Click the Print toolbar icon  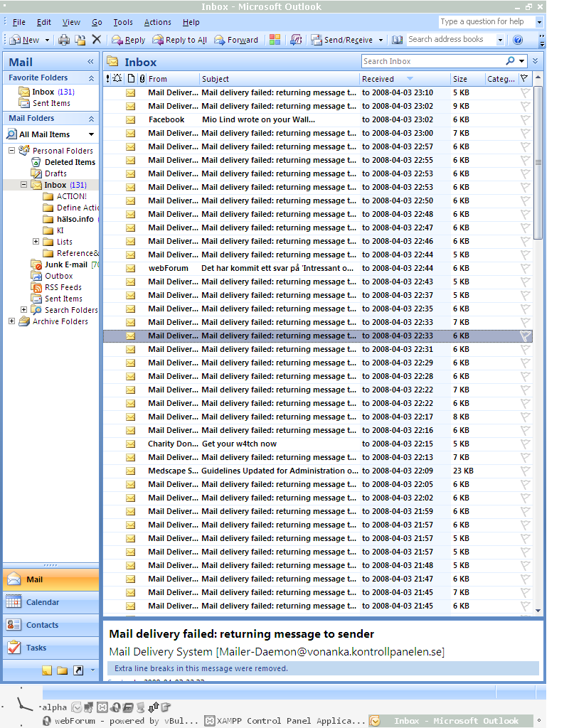tap(63, 40)
